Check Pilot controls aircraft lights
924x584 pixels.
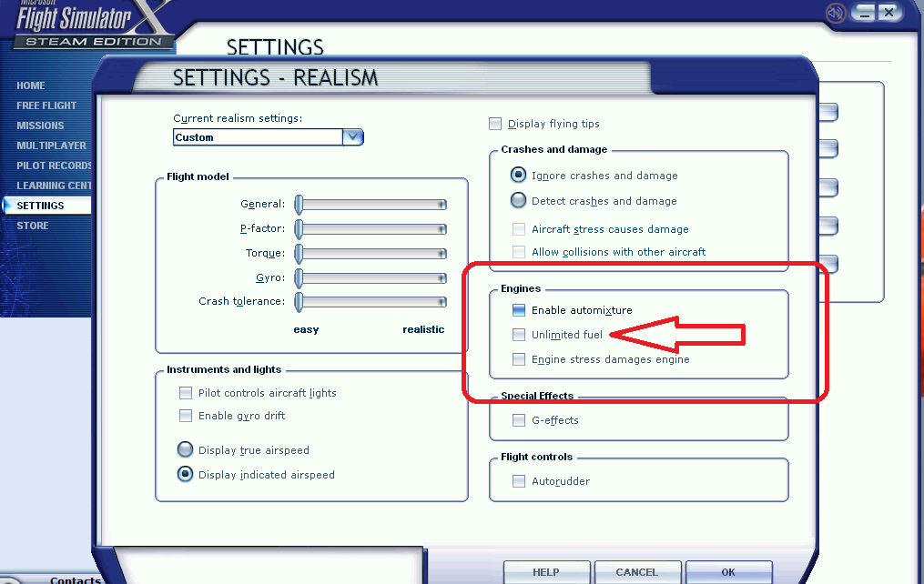[186, 393]
